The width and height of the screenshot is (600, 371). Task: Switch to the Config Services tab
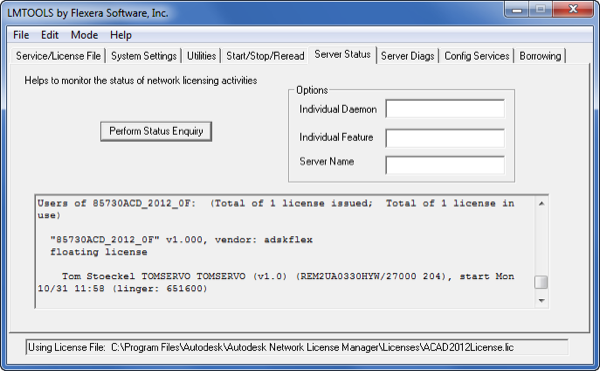click(x=476, y=56)
